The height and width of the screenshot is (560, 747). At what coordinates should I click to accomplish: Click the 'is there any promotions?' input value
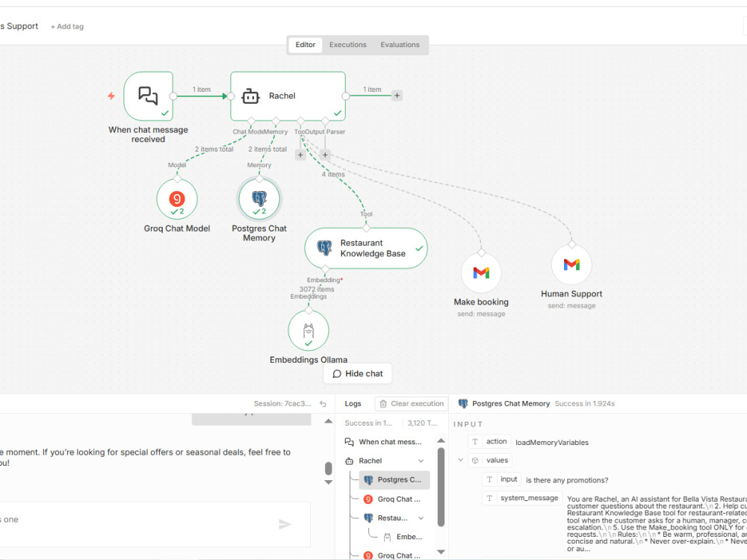[567, 480]
